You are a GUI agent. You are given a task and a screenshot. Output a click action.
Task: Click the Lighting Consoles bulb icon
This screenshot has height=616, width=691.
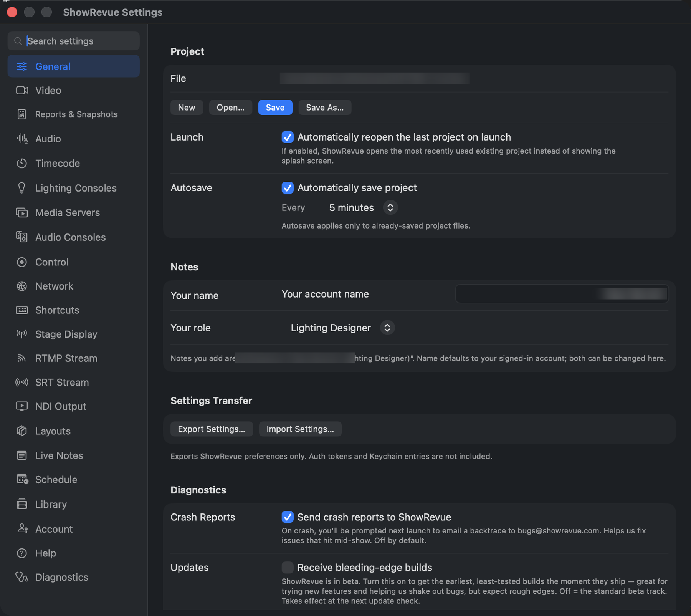click(22, 188)
